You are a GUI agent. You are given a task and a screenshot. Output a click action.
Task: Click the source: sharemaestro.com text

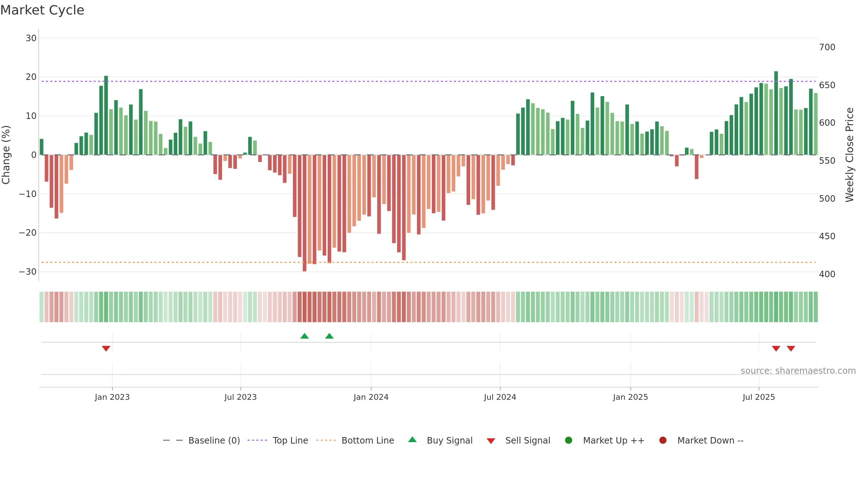tap(798, 371)
